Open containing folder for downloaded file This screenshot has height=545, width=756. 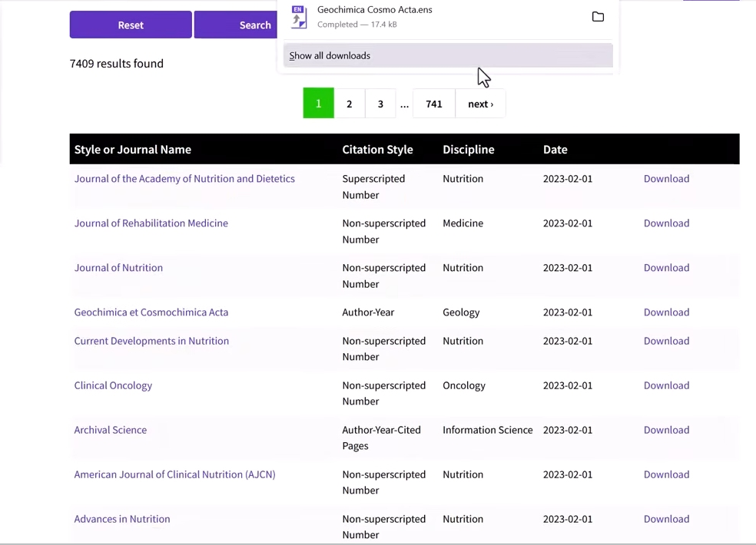tap(598, 17)
